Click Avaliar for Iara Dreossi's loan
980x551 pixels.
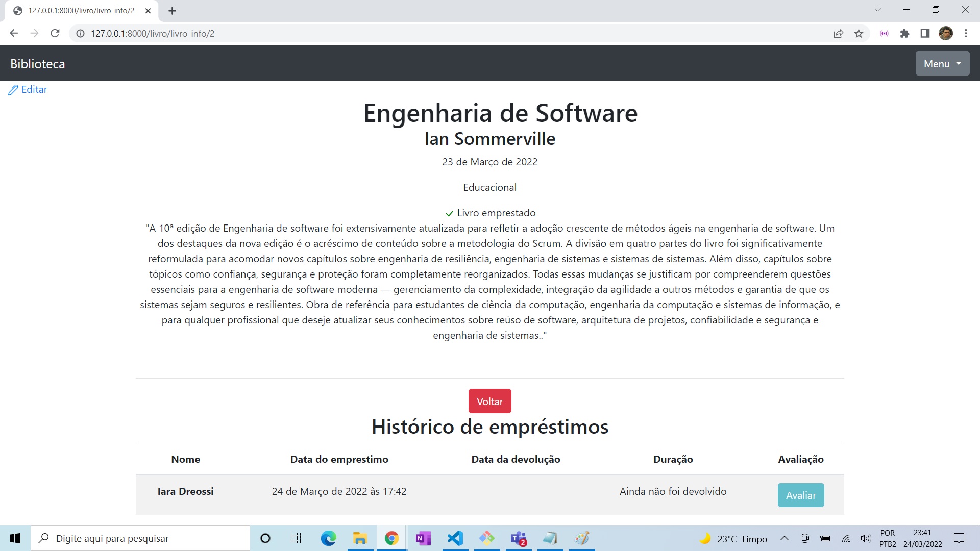pos(800,495)
